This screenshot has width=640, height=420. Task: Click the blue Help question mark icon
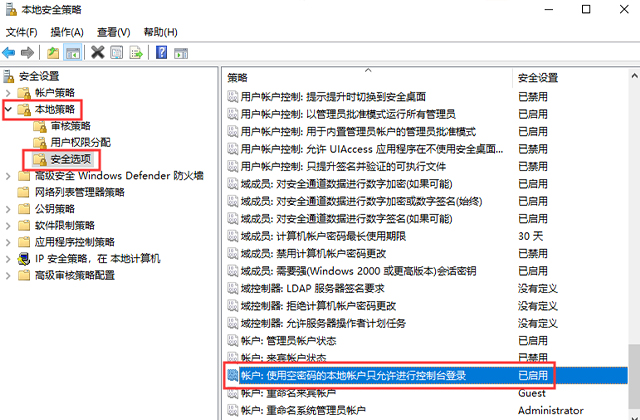point(160,51)
